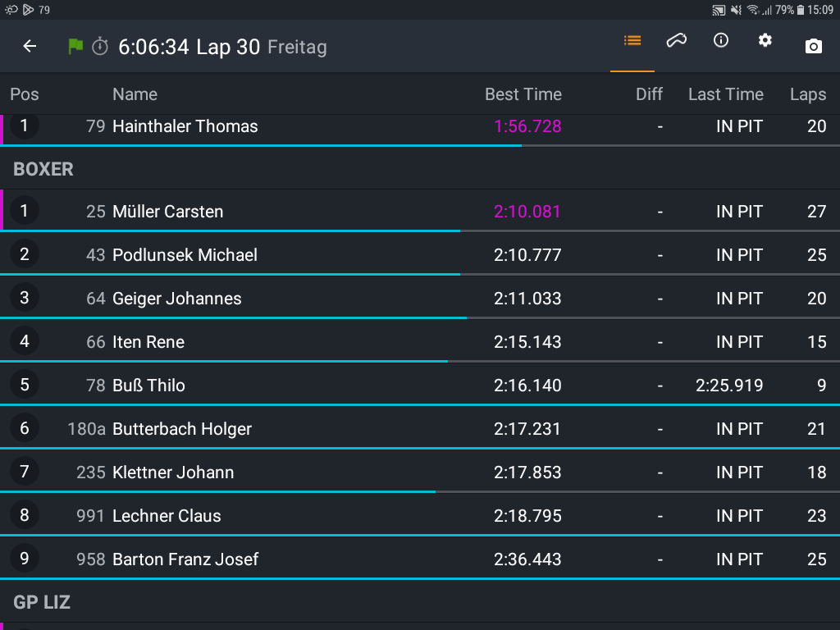Select the Last Time column header
This screenshot has height=630, width=840.
[726, 94]
